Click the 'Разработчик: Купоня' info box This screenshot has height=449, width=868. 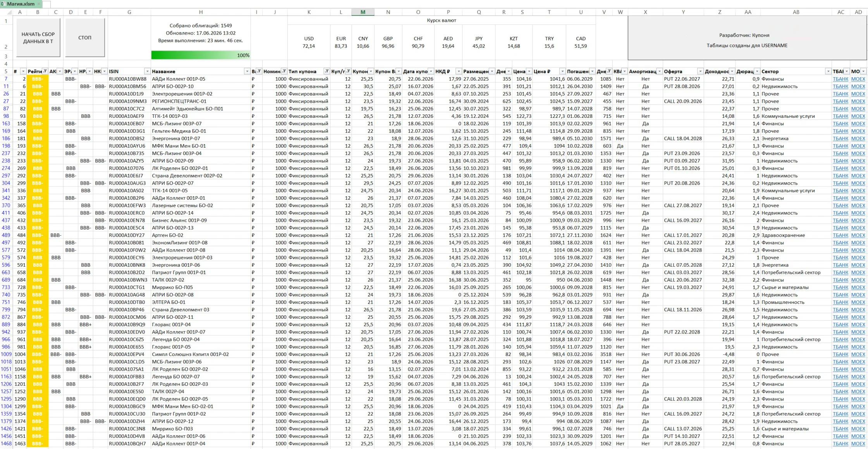pos(747,38)
